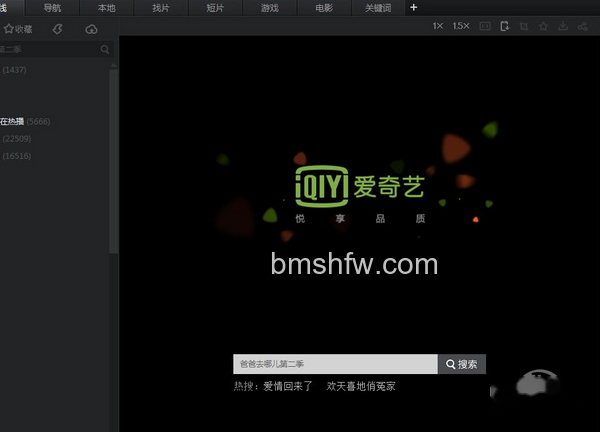Set playback size to 1X
The image size is (600, 432).
[x=438, y=26]
